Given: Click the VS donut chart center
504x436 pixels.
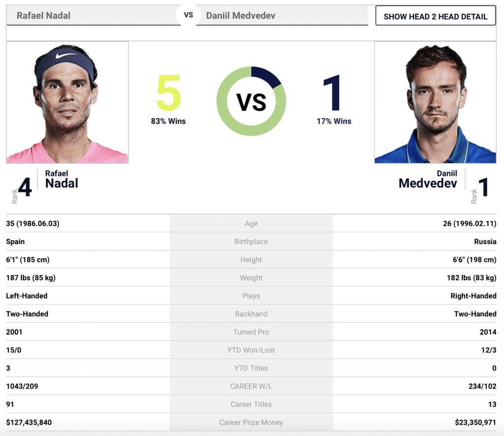Looking at the screenshot, I should click(252, 101).
